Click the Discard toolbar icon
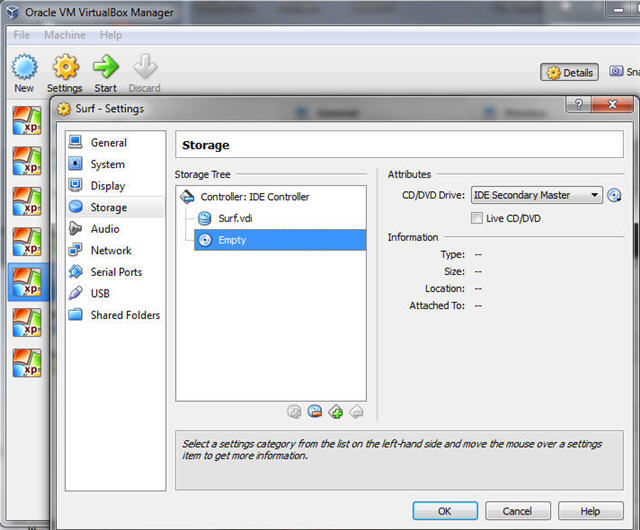This screenshot has height=530, width=640. (145, 67)
